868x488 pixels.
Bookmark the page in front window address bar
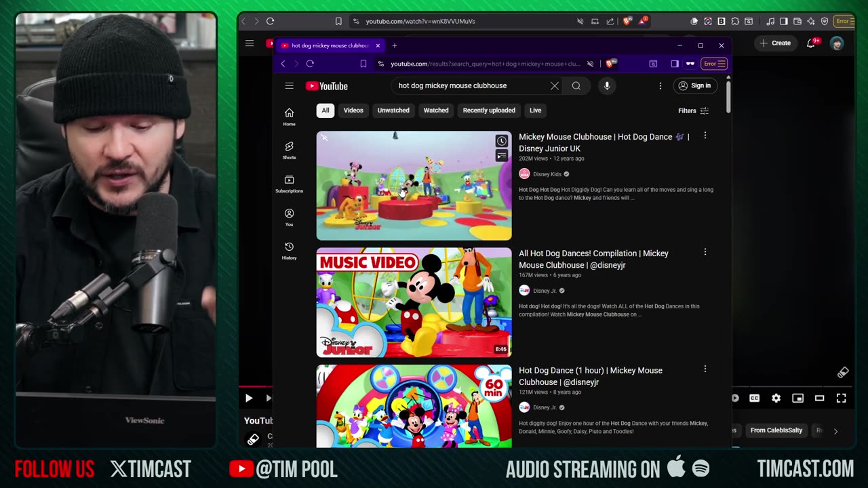pos(363,64)
